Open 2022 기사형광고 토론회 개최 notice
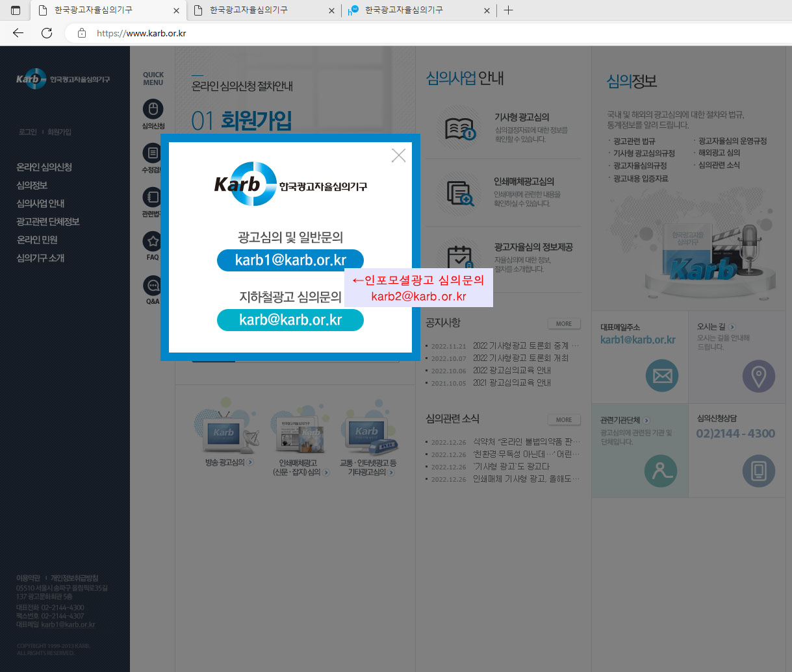The image size is (792, 672). tap(521, 358)
